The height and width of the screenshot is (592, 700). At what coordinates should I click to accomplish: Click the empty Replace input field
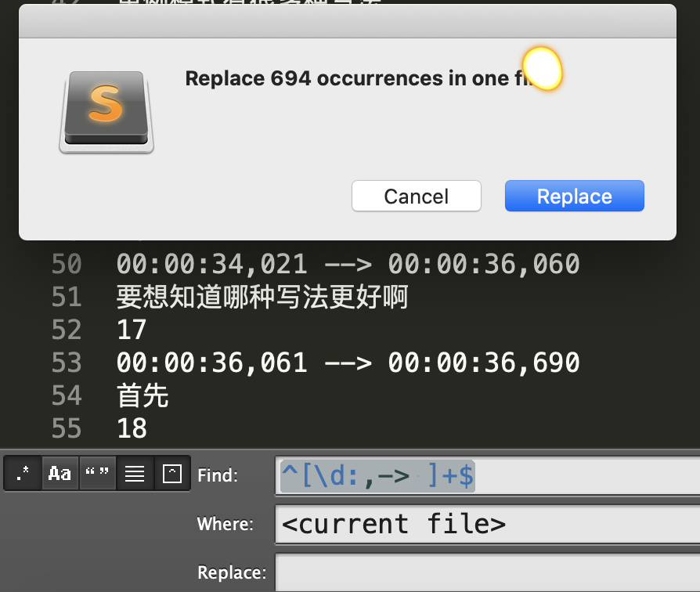click(x=488, y=572)
